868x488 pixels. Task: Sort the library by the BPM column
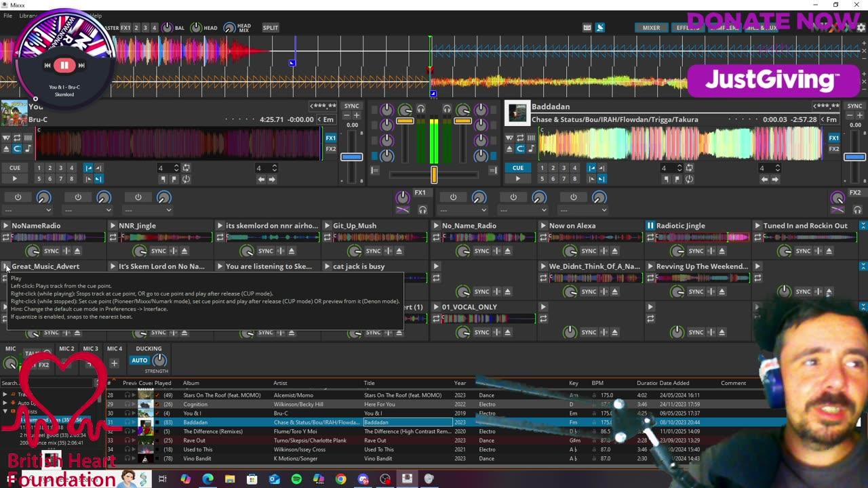pos(597,383)
